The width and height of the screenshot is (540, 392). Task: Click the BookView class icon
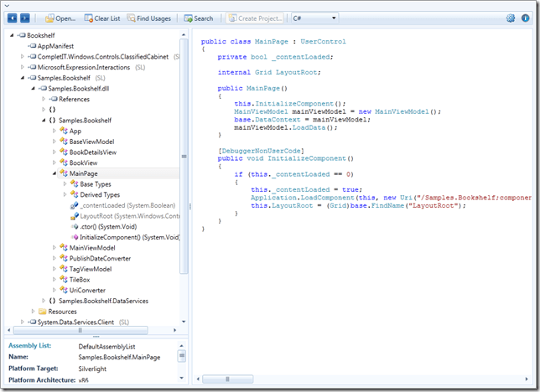pyautogui.click(x=64, y=162)
